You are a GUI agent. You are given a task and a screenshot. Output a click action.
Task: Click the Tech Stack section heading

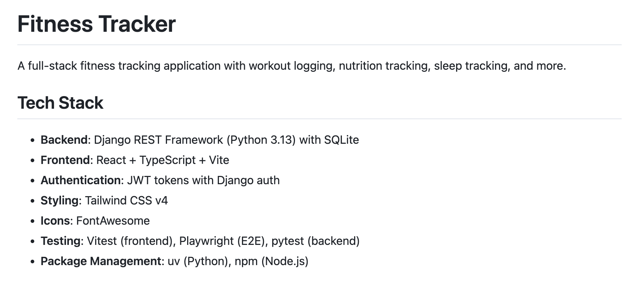60,103
